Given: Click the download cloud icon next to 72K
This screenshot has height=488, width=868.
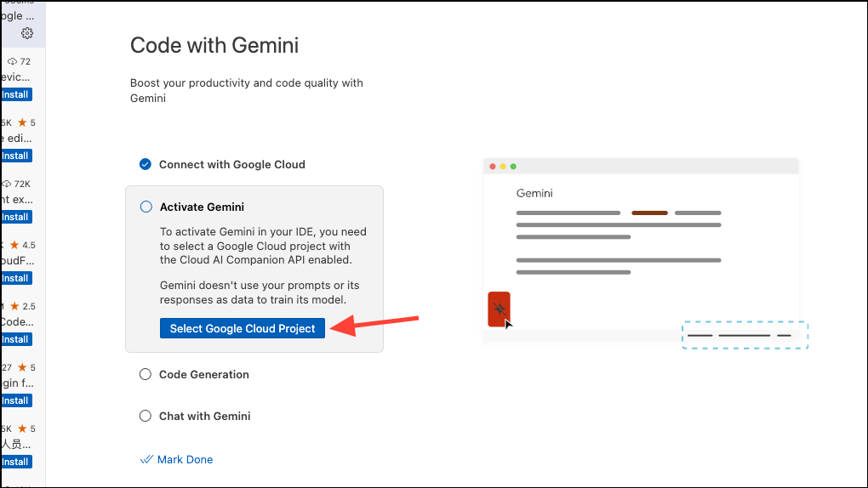Looking at the screenshot, I should point(7,184).
